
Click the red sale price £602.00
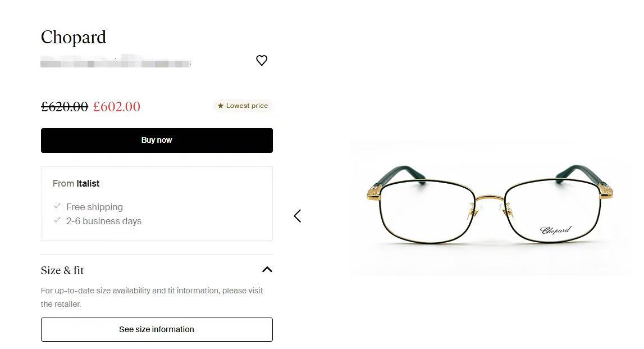point(117,107)
